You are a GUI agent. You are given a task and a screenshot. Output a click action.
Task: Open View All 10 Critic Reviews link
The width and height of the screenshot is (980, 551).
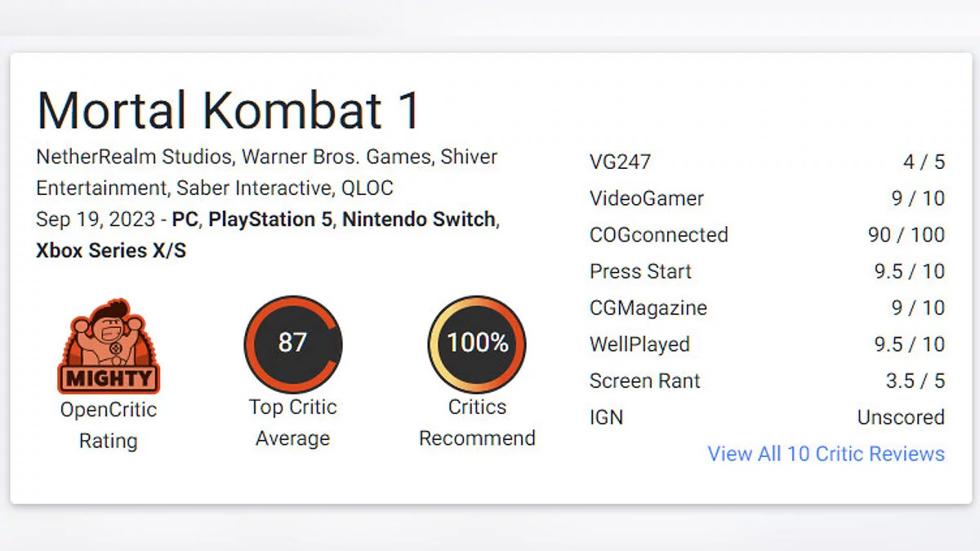tap(826, 454)
